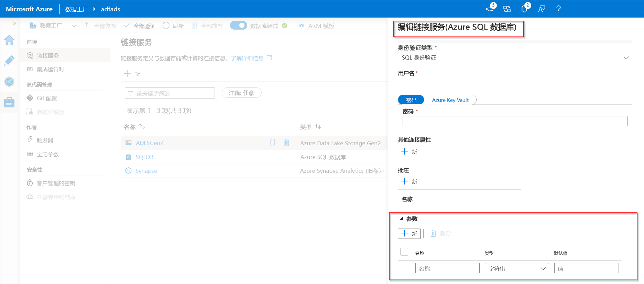
Task: Click the switch directory icon in the header
Action: point(507,9)
